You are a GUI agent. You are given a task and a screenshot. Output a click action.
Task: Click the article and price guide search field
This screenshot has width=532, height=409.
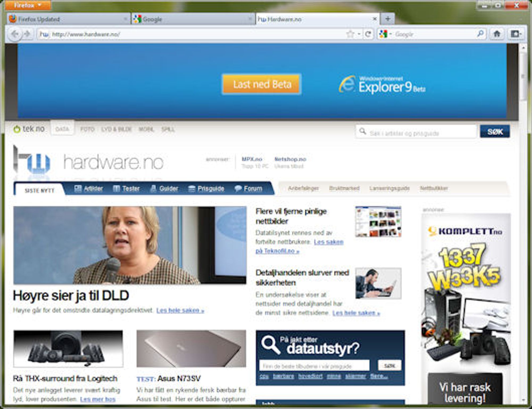(x=416, y=132)
